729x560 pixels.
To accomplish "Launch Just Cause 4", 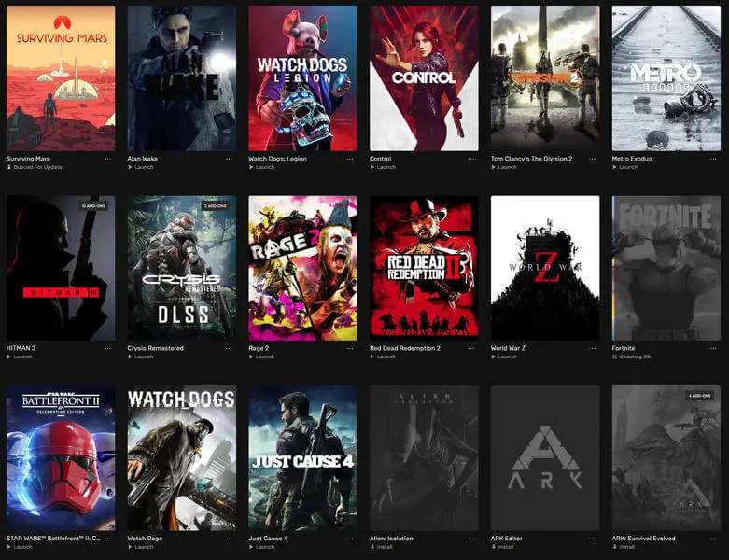I will pos(261,547).
